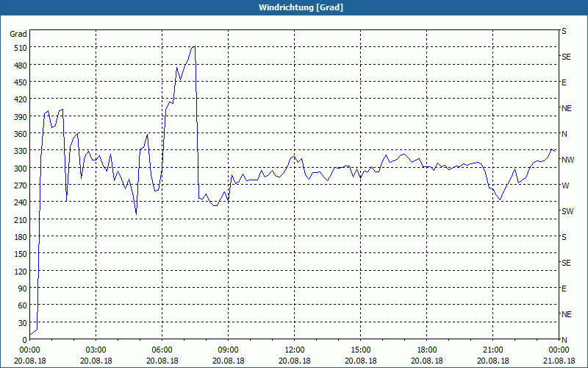Select the 09:00 time axis label
The width and height of the screenshot is (588, 368).
coord(228,350)
